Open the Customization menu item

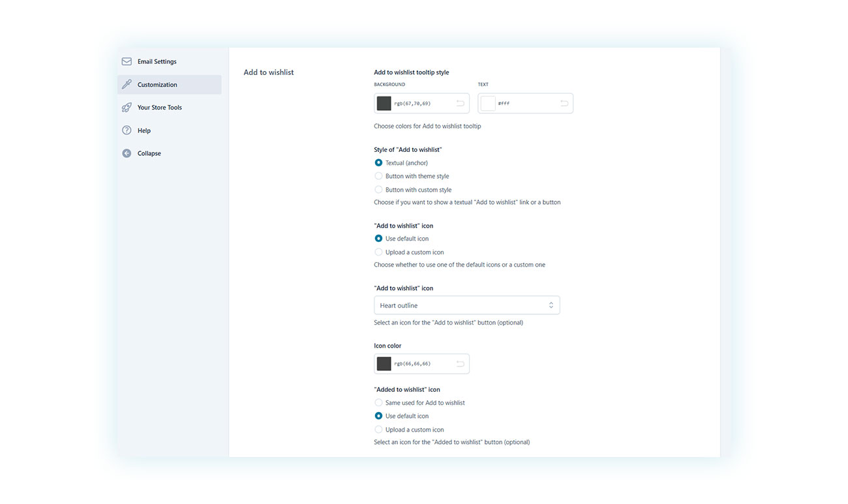coord(157,85)
